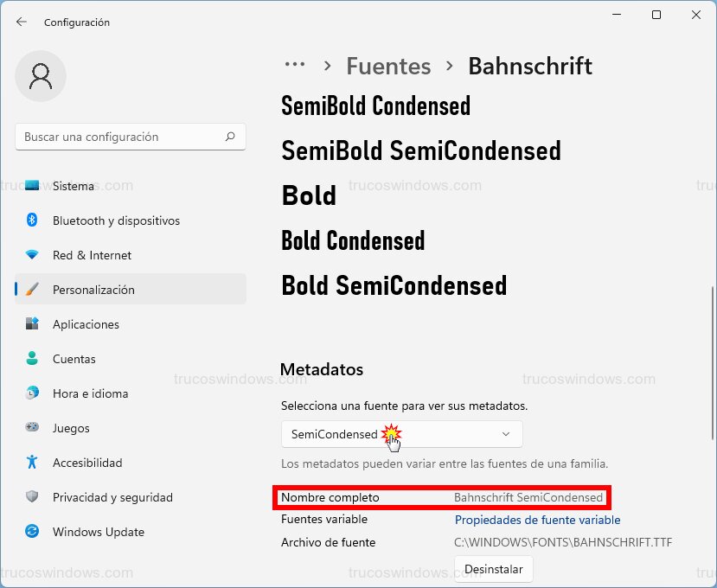Click the back arrow in title bar
This screenshot has width=717, height=588.
[22, 22]
